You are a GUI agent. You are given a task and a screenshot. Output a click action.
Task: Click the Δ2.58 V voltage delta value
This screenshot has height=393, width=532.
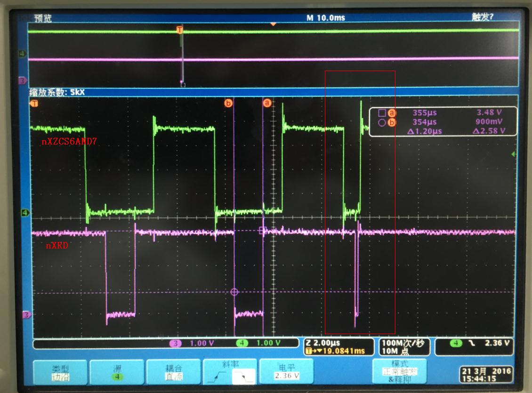click(x=489, y=130)
